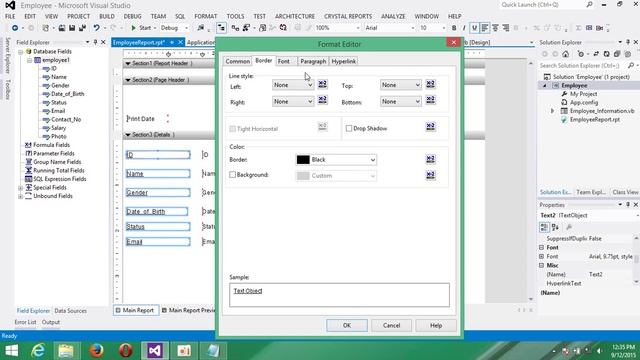640x360 pixels.
Task: Click the Windows Start button
Action: [x=11, y=351]
